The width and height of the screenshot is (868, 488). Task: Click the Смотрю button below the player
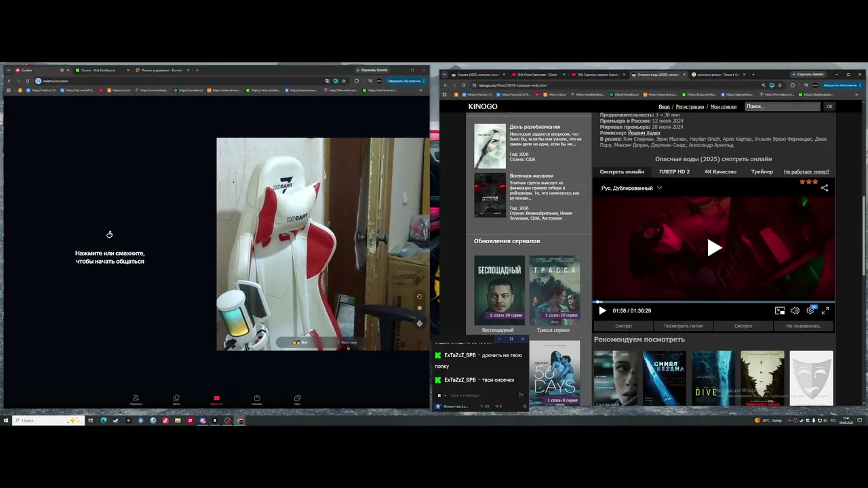tap(623, 326)
